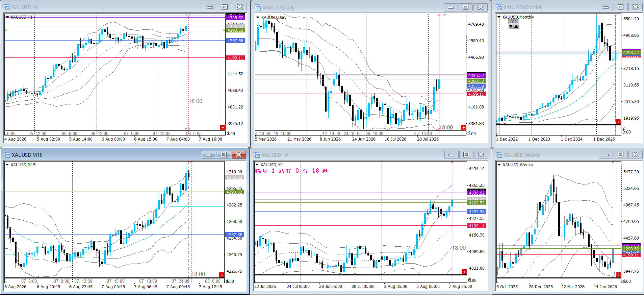This screenshot has height=295, width=644.
Task: Minimize the XAUUSD,H1 chart window
Action: 210,7
